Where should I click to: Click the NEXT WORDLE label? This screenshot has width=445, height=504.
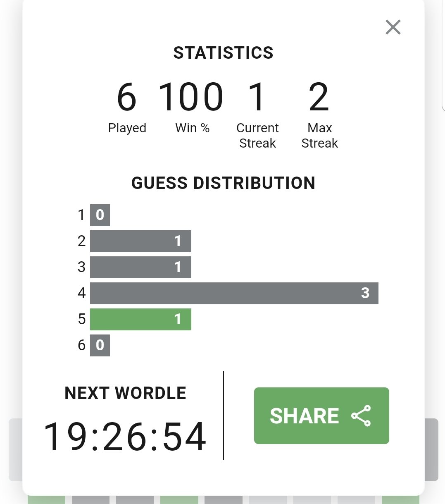point(125,393)
